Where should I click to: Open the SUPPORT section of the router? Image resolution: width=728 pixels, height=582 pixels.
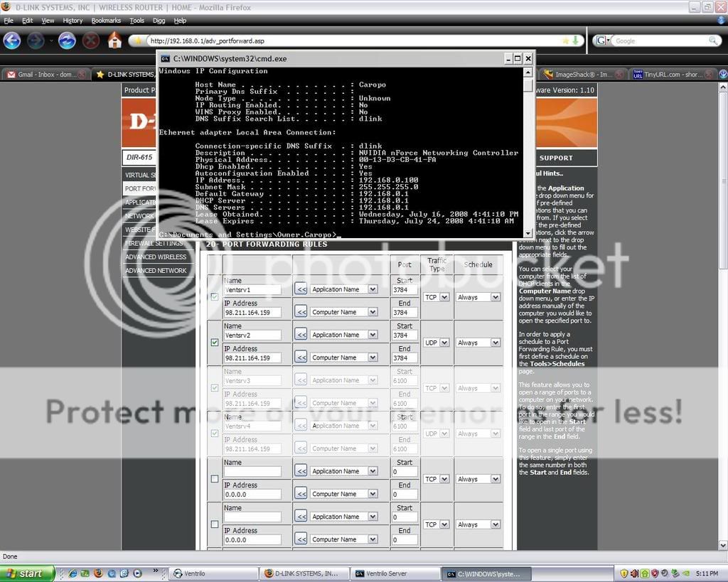(556, 158)
